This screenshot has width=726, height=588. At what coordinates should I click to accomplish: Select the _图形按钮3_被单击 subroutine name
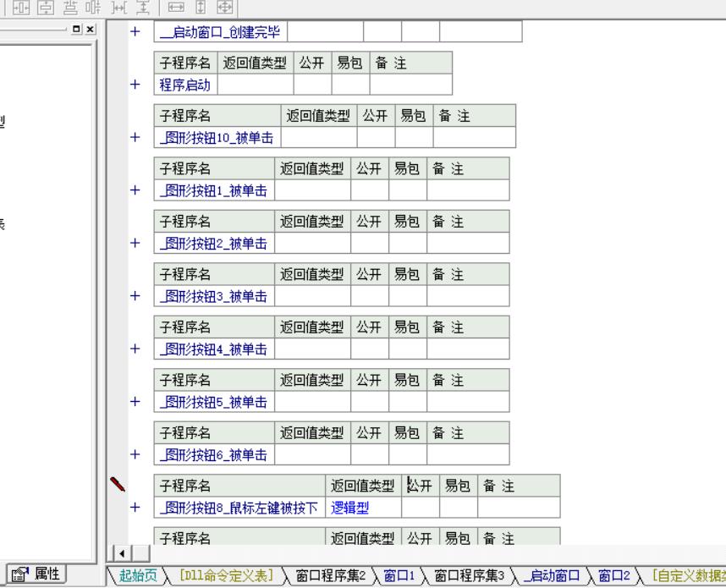[x=214, y=296]
